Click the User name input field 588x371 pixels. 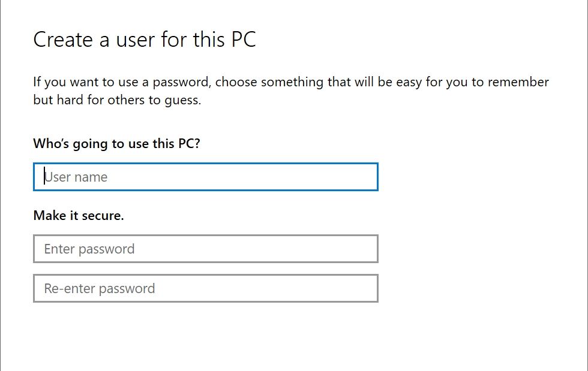[x=205, y=177]
